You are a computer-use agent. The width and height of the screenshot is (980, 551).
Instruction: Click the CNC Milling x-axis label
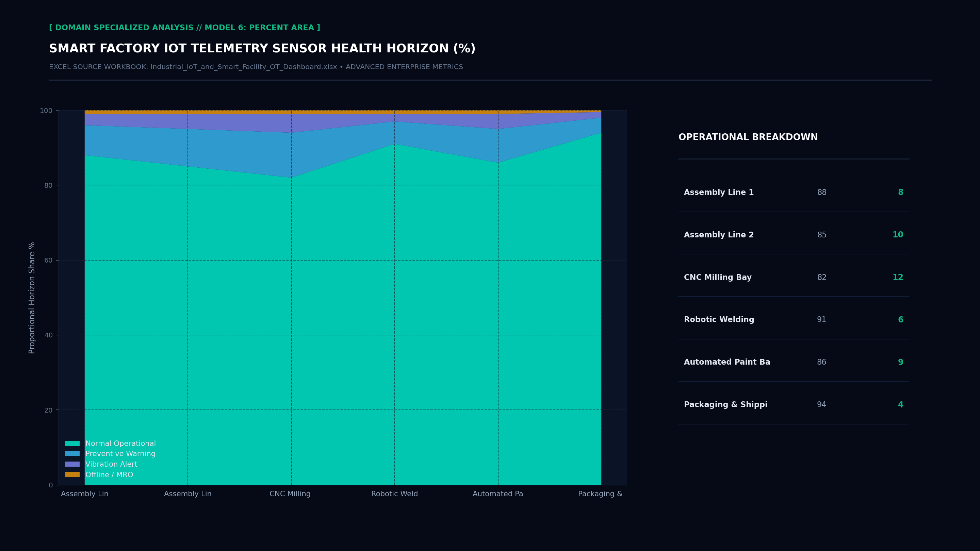[290, 494]
